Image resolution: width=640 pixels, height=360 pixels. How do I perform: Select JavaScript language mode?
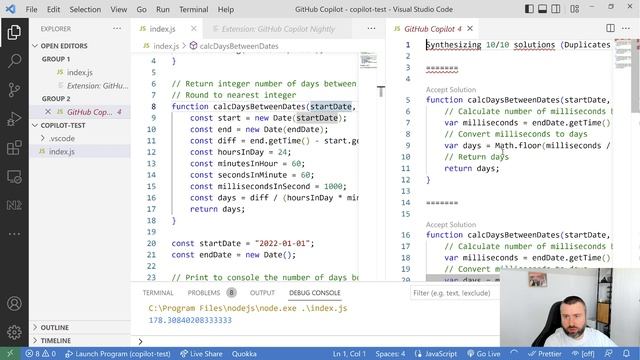436,353
